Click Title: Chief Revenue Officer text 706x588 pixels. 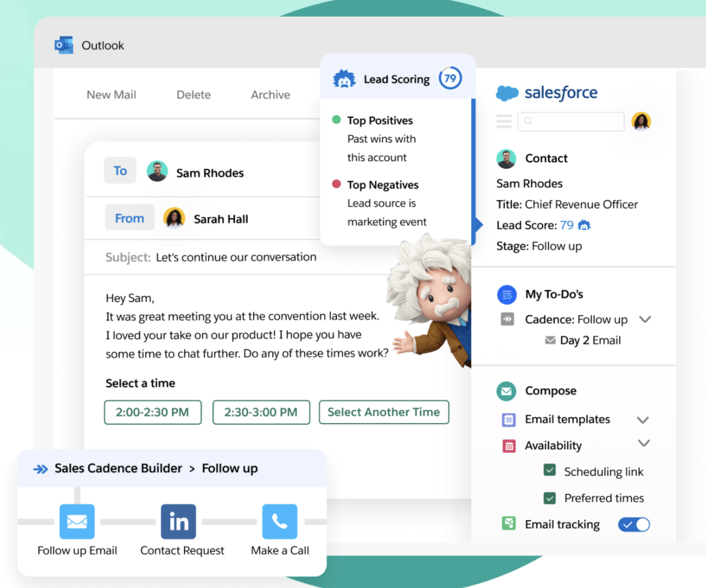(567, 204)
